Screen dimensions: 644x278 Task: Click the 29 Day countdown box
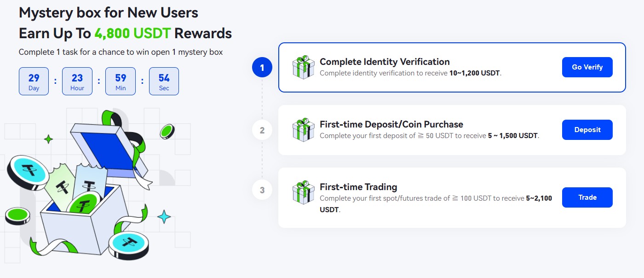coord(34,81)
